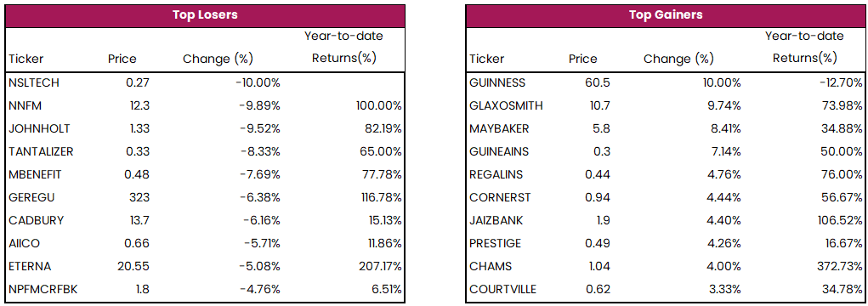Select the GUINNESS ticker cell
Viewport: 868px width, 306px height.
(x=497, y=83)
